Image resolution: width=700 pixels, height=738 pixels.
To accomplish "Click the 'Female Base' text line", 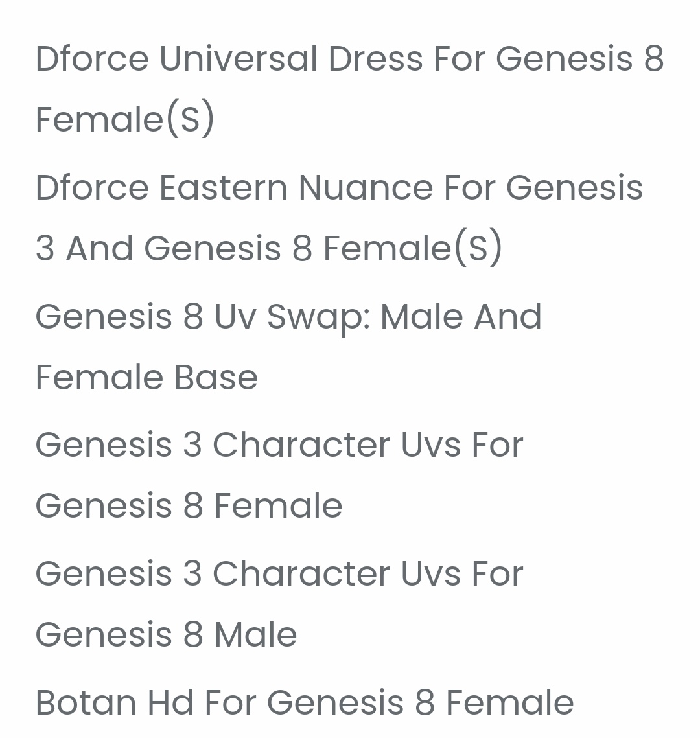I will tap(146, 378).
